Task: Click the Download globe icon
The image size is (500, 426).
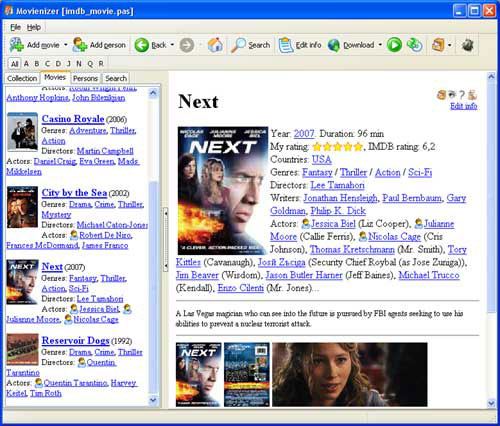Action: coord(334,45)
